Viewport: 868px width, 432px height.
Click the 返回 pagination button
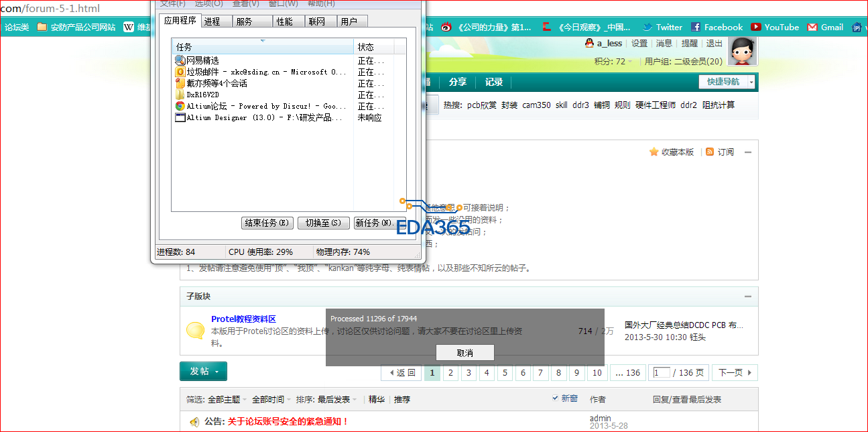pyautogui.click(x=401, y=372)
